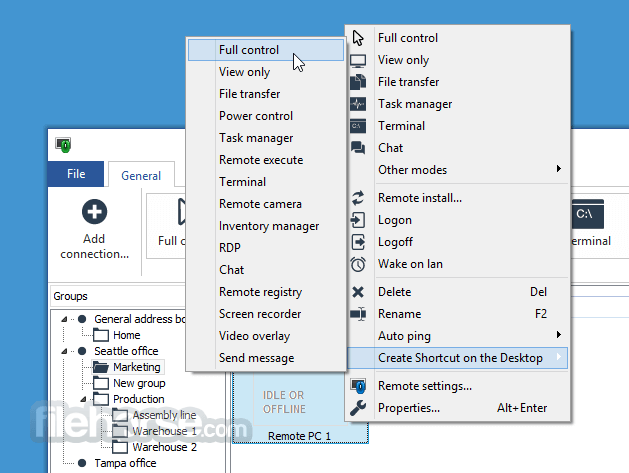Screen dimensions: 629x473
Task: Expand the Other modes submenu arrow
Action: (558, 168)
